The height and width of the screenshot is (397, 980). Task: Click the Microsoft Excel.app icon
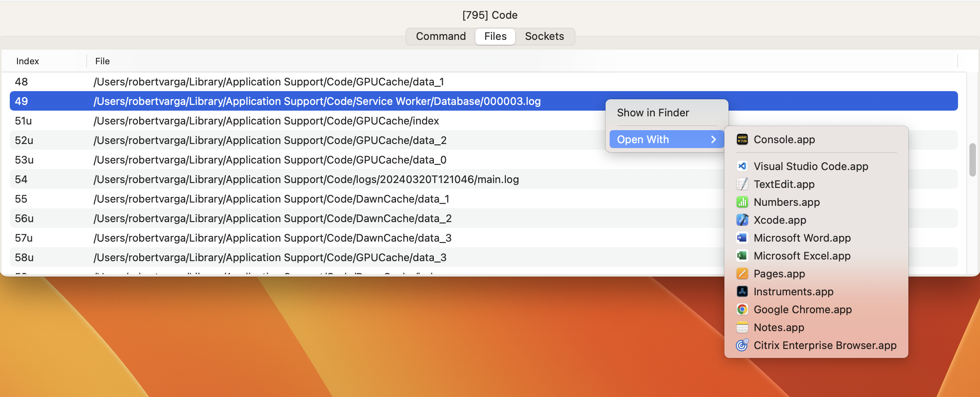(742, 255)
